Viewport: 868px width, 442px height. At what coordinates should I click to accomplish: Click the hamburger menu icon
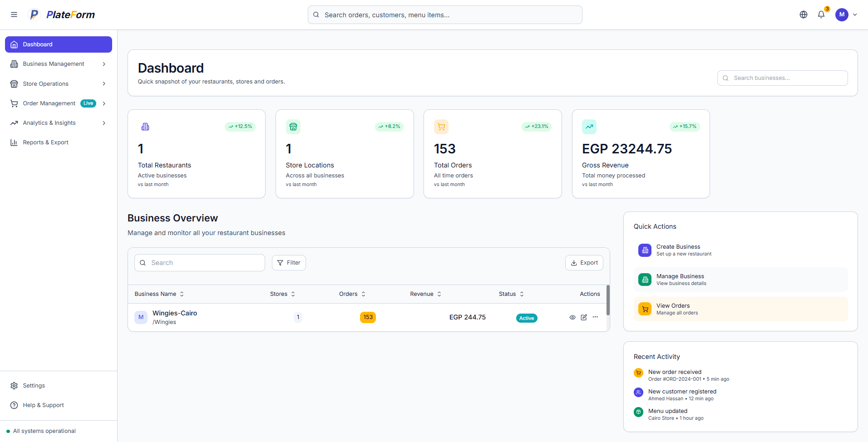click(14, 15)
